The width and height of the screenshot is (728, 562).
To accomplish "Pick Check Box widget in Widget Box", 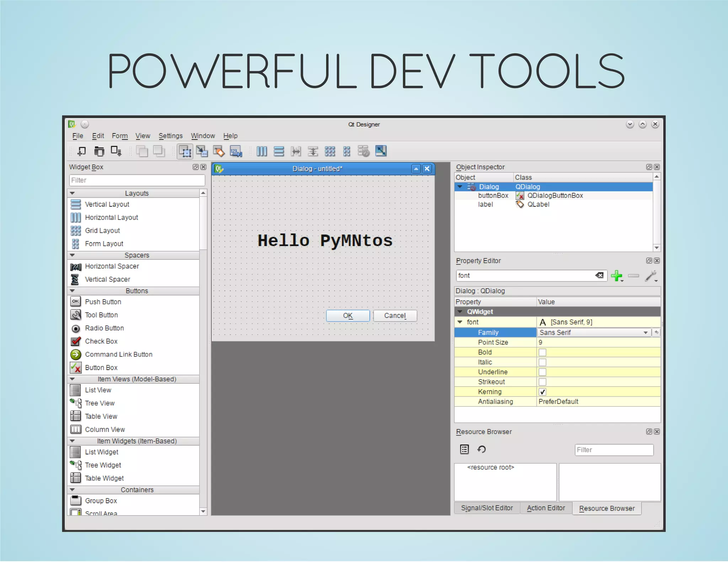I will point(101,341).
